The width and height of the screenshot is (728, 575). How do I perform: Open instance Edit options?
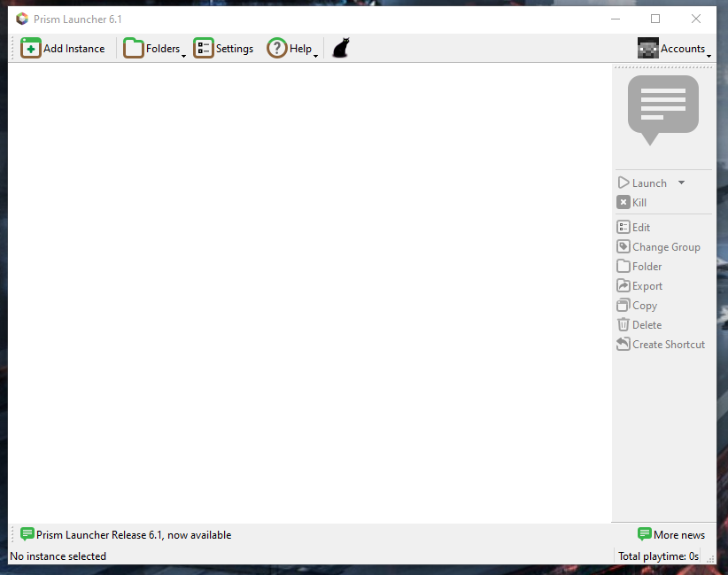622,227
